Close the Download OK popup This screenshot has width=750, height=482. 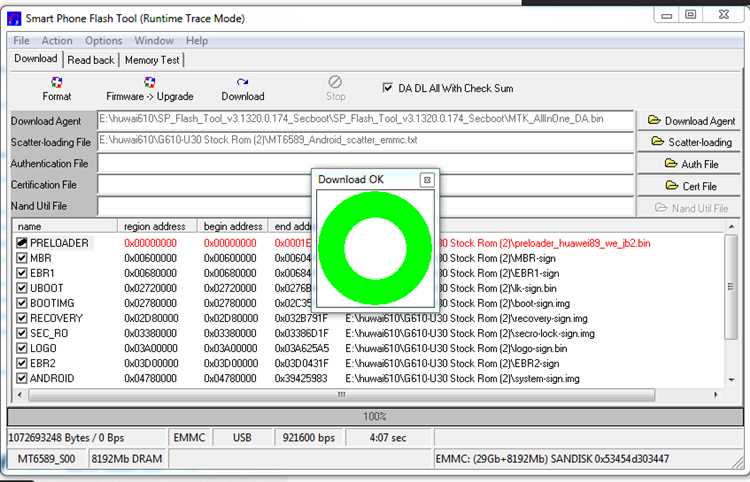coord(427,180)
